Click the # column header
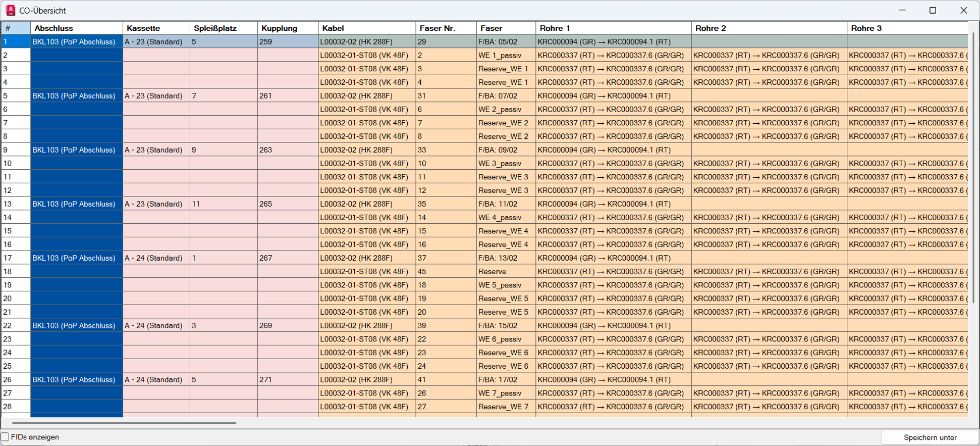980x446 pixels. 16,28
